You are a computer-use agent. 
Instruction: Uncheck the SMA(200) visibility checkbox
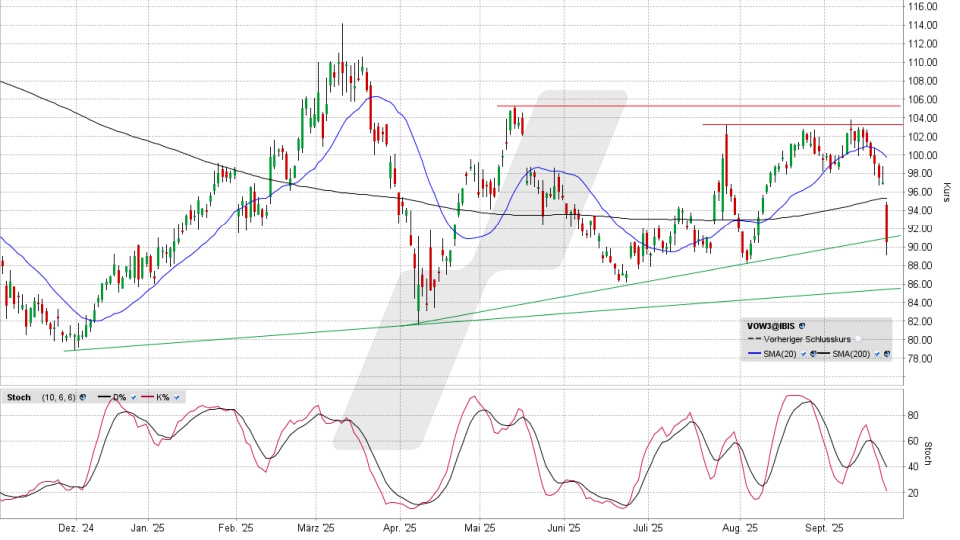coord(877,354)
